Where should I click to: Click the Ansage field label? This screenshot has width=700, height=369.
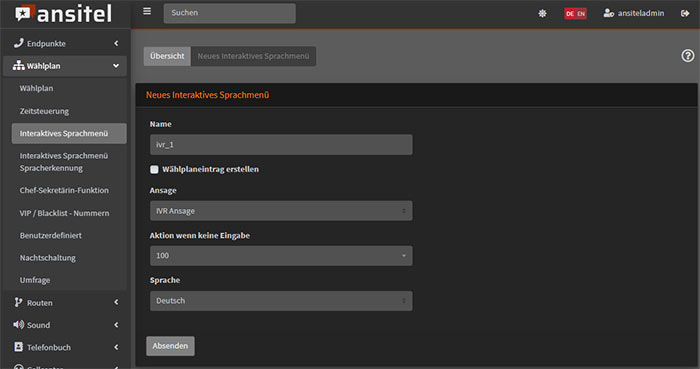[163, 191]
